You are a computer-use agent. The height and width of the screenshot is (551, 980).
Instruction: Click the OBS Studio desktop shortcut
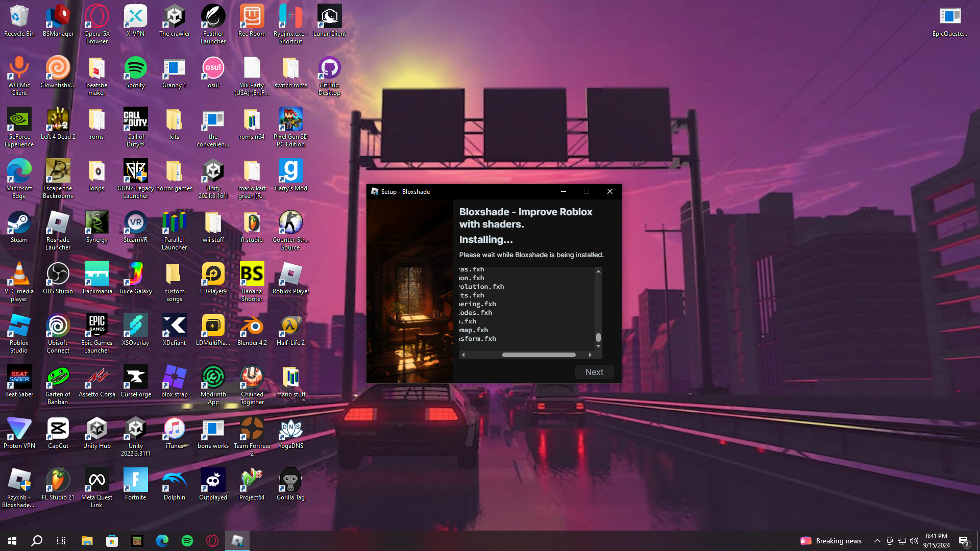tap(58, 274)
